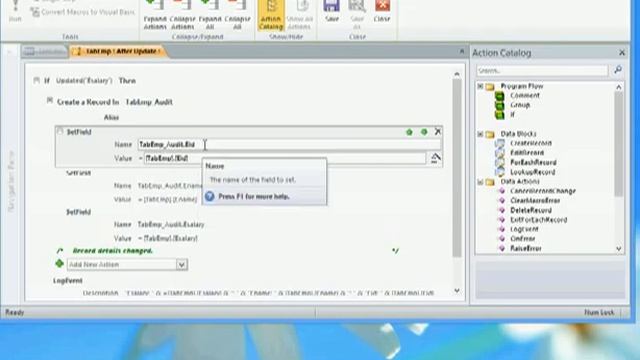Click the green plus Add New Action icon
Image resolution: width=640 pixels, height=360 pixels.
[60, 264]
